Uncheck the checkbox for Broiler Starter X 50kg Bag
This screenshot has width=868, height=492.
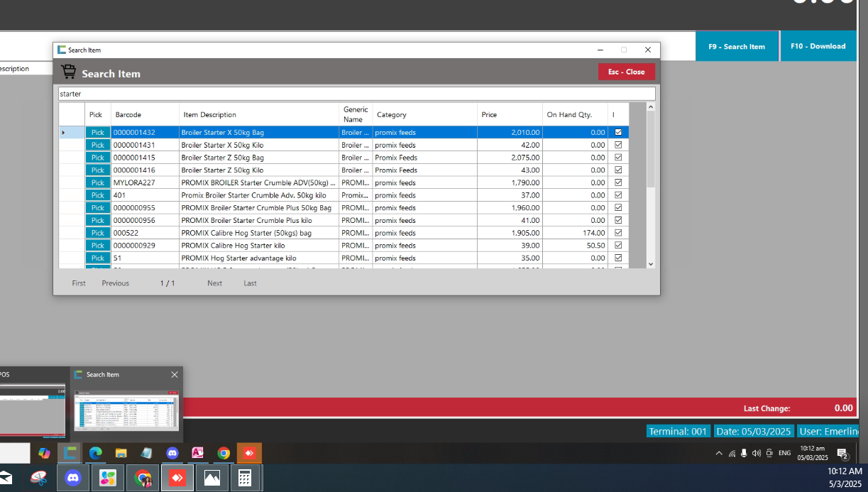tap(618, 132)
